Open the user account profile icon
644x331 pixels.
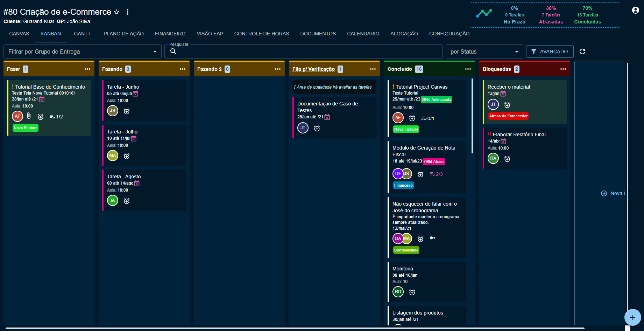click(x=636, y=10)
